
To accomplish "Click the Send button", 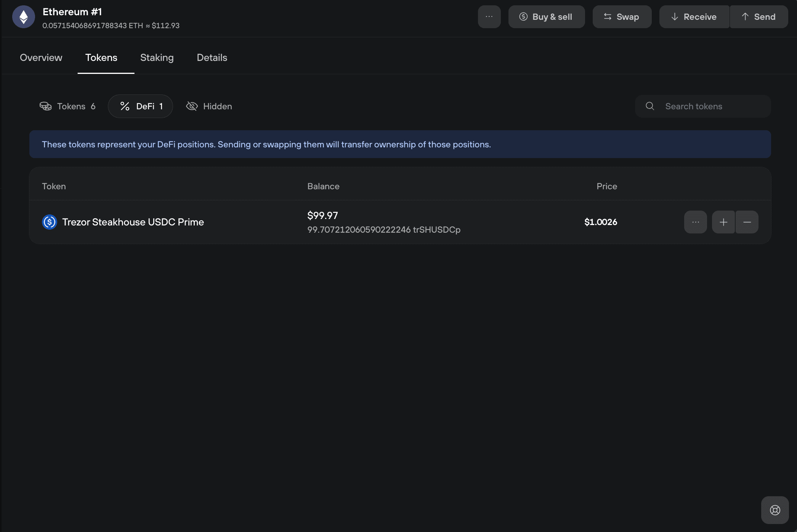I will [759, 17].
